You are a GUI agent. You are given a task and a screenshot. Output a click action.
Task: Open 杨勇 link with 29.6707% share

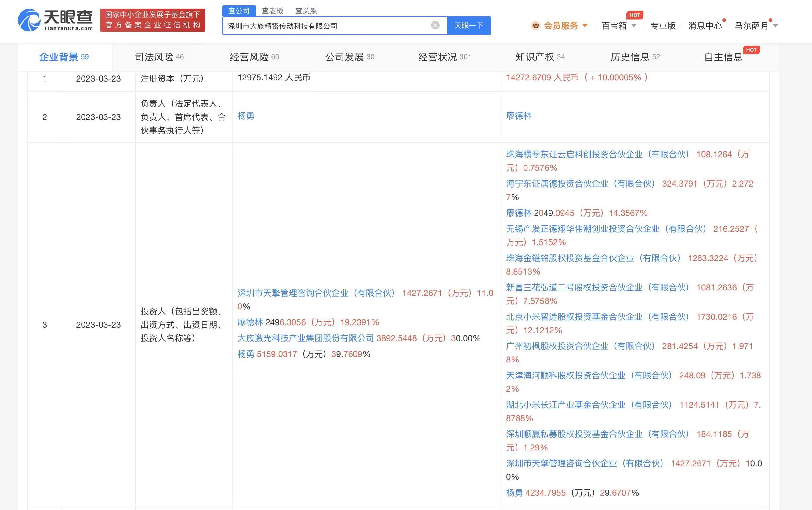(514, 493)
